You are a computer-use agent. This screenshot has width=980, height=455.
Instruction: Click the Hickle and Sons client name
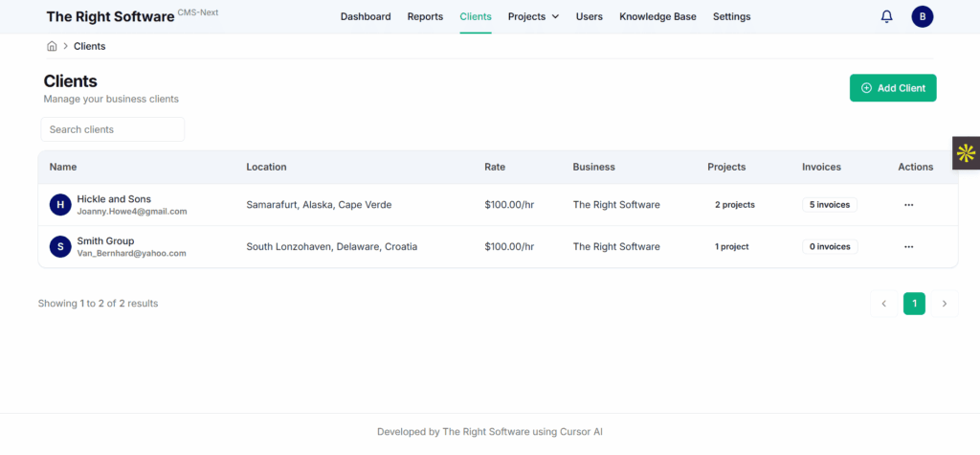114,199
